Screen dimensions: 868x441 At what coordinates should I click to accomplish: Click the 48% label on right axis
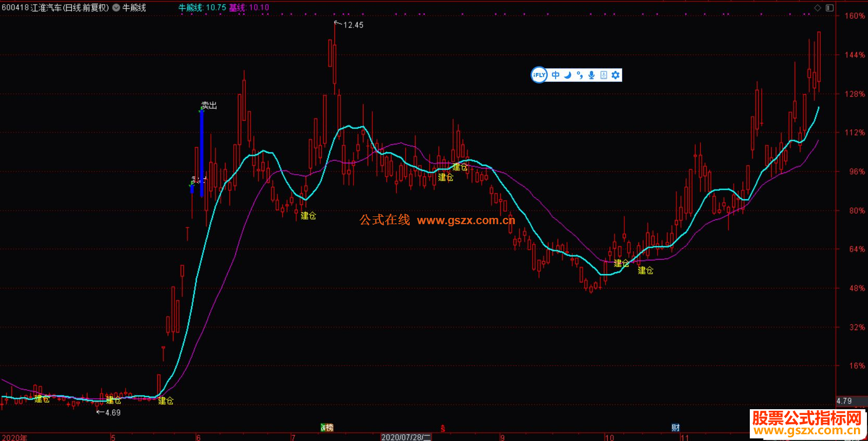click(857, 288)
